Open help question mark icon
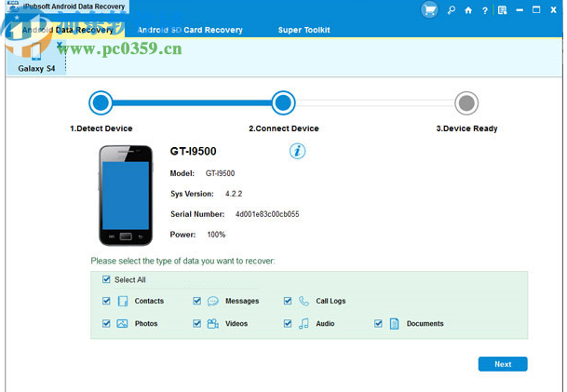The image size is (567, 392). [x=485, y=10]
